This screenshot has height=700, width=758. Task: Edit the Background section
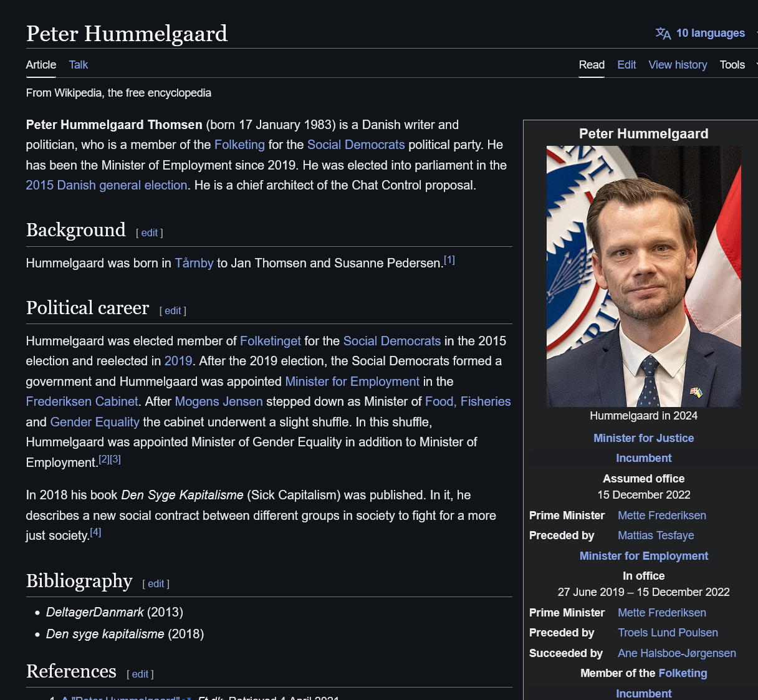click(150, 233)
